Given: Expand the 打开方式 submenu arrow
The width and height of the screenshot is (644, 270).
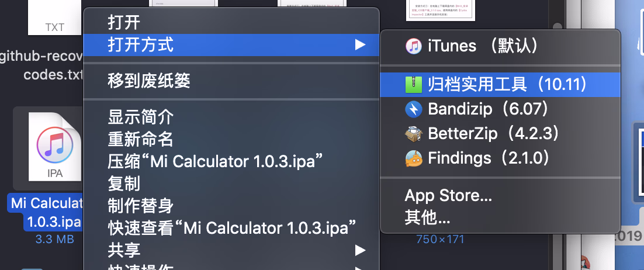Looking at the screenshot, I should tap(360, 44).
